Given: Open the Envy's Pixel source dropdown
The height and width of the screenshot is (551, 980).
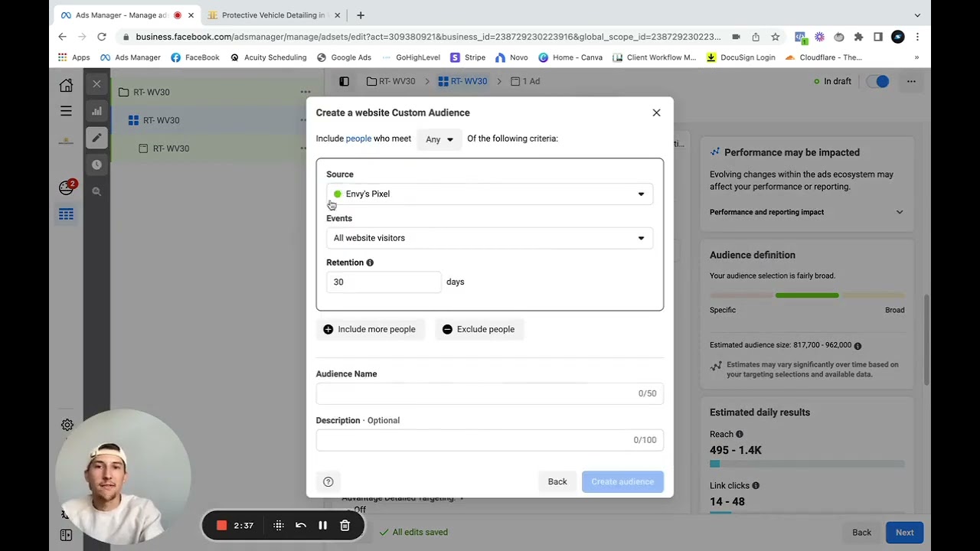Looking at the screenshot, I should point(490,194).
